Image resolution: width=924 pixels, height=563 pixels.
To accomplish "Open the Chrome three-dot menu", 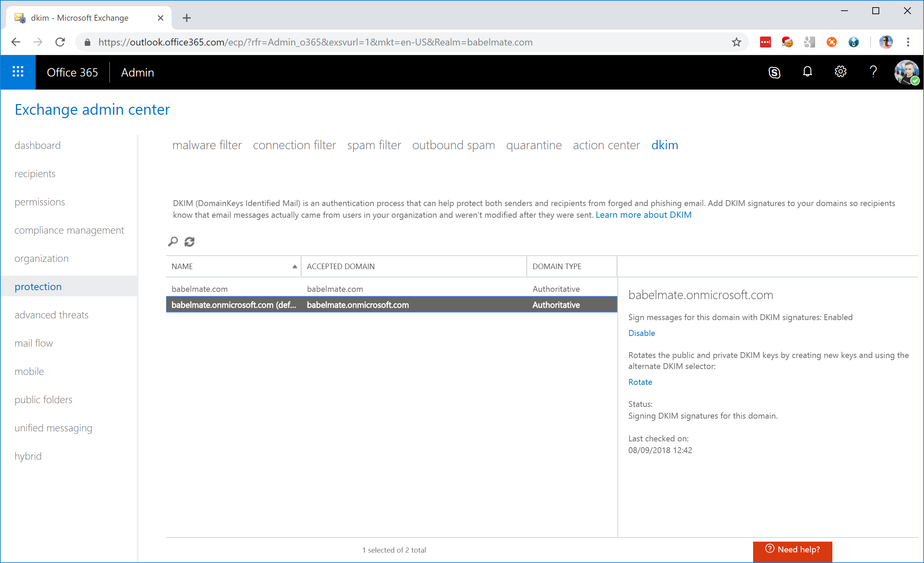I will tap(908, 42).
